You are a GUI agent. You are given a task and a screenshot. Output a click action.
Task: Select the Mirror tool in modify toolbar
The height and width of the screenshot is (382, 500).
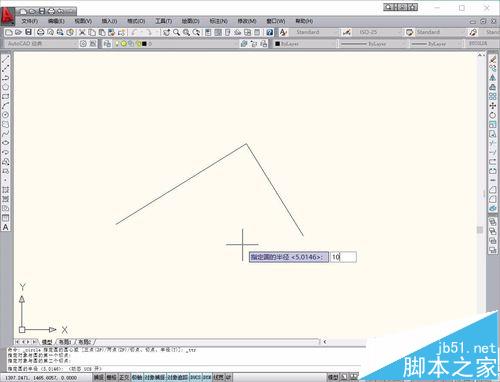[x=493, y=78]
